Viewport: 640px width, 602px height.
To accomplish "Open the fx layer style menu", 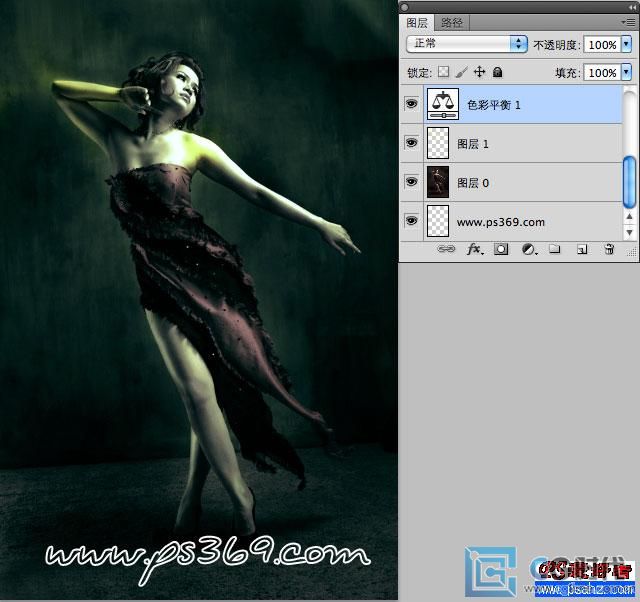I will pos(474,249).
